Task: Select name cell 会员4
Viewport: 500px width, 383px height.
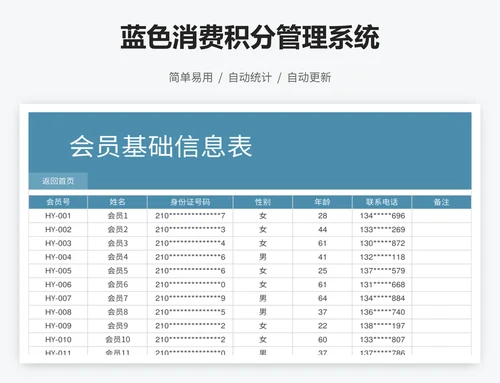Action: tap(117, 257)
